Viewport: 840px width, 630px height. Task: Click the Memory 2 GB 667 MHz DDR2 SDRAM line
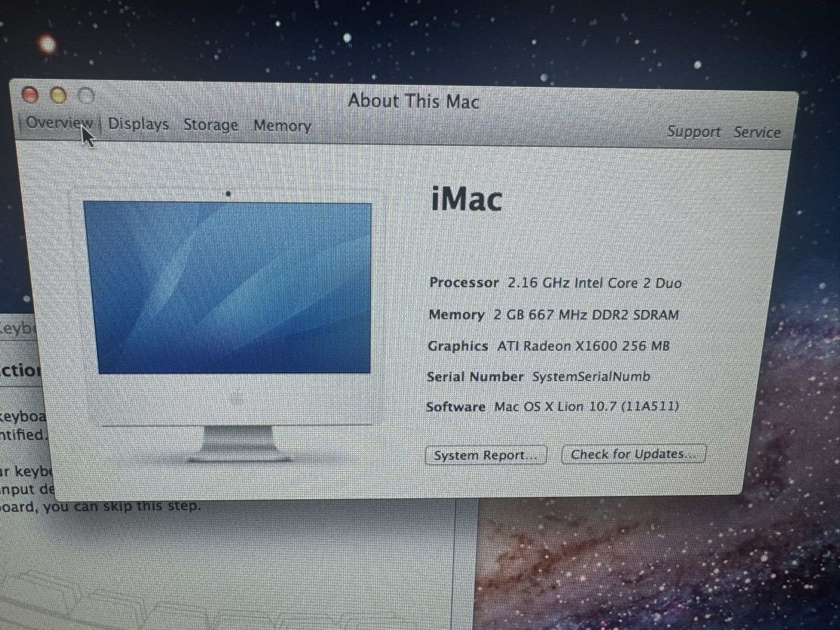[x=554, y=315]
